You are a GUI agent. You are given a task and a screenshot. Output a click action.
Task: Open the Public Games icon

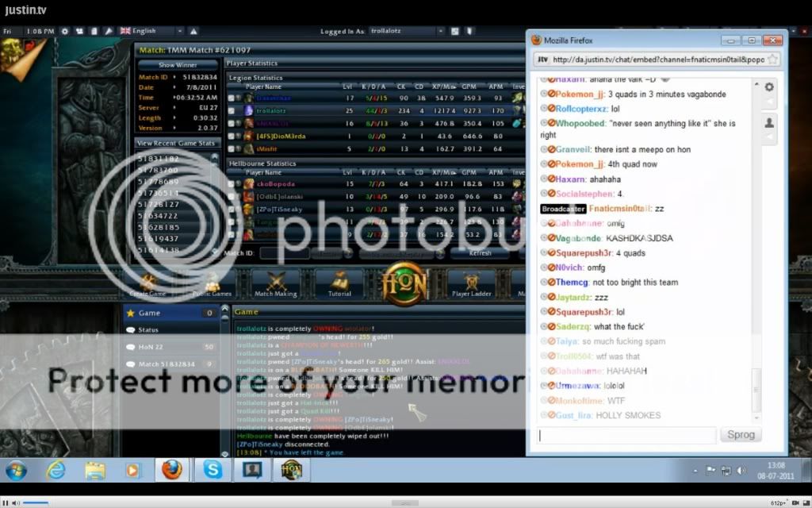pos(212,283)
